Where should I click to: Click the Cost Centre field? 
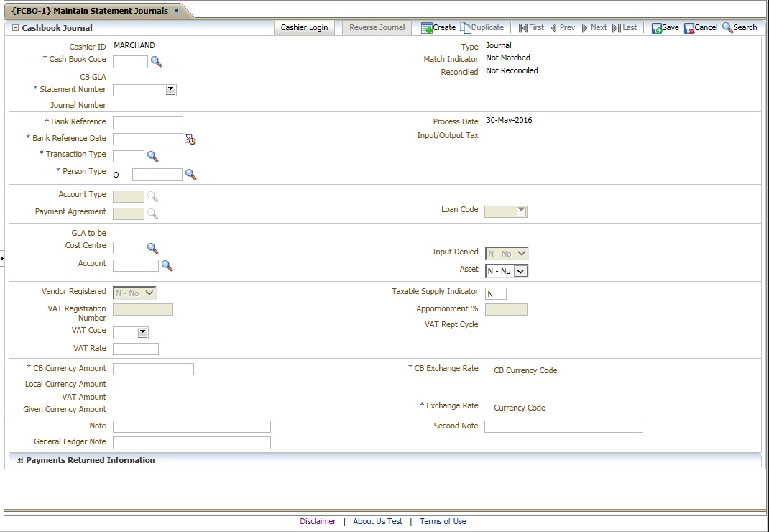pyautogui.click(x=129, y=248)
